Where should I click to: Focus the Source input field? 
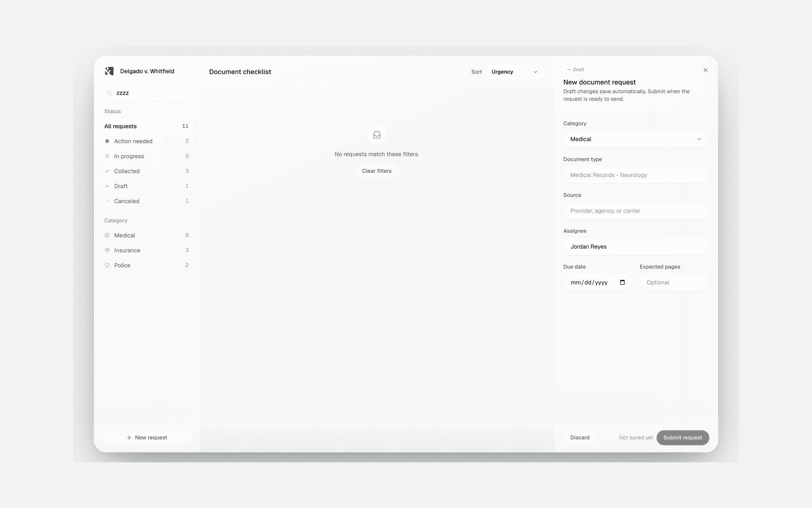(636, 211)
